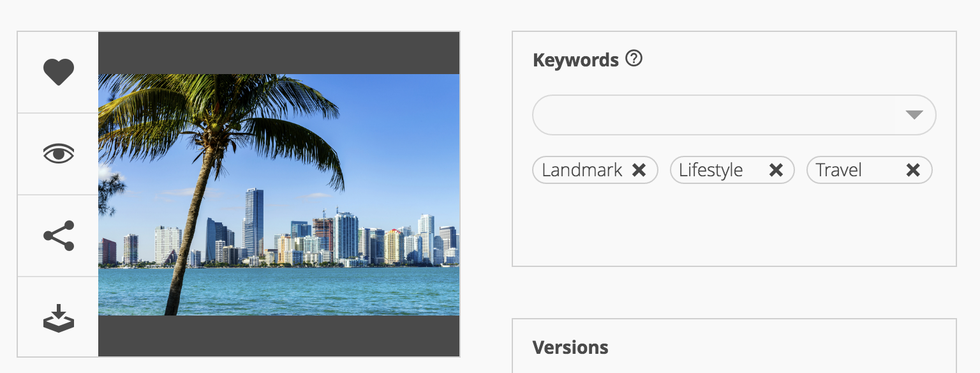Remove the Lifestyle keyword tag
980x373 pixels.
(776, 170)
